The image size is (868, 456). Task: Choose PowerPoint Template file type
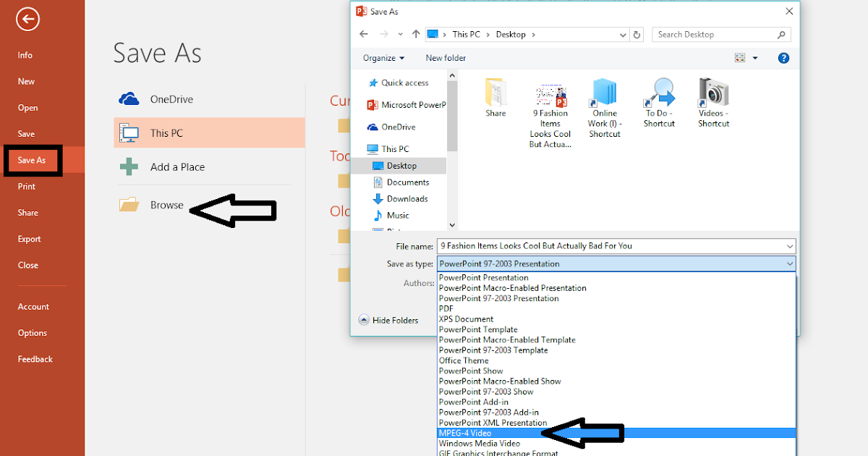(x=616, y=329)
